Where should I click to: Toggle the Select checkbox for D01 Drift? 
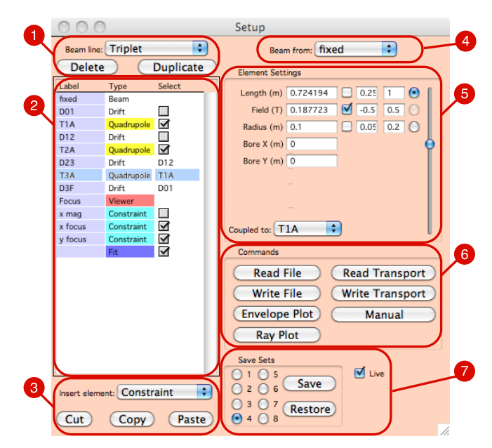(164, 111)
